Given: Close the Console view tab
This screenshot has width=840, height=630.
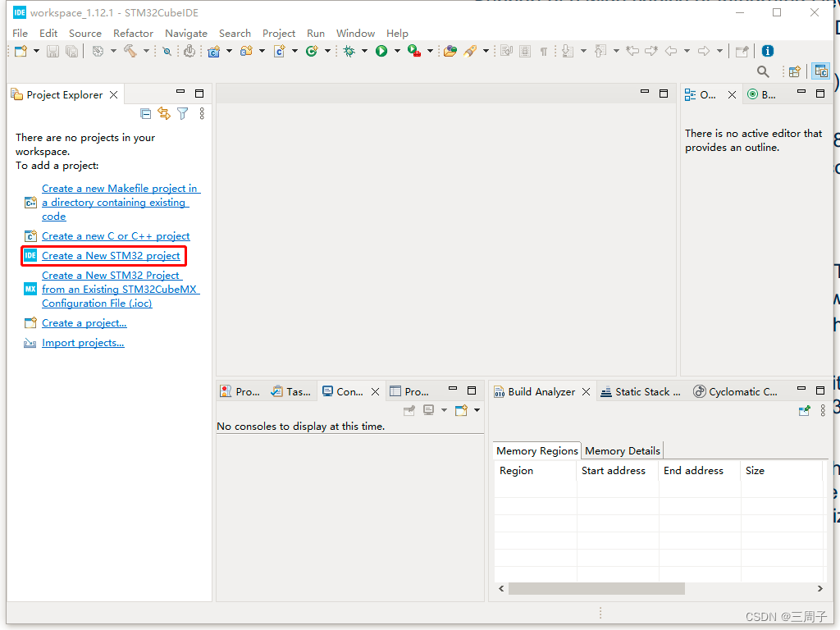Looking at the screenshot, I should [x=375, y=392].
